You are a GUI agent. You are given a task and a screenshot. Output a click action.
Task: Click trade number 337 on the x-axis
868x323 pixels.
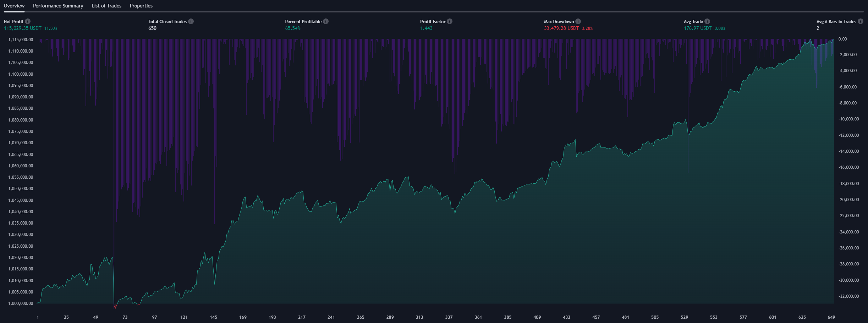(449, 317)
